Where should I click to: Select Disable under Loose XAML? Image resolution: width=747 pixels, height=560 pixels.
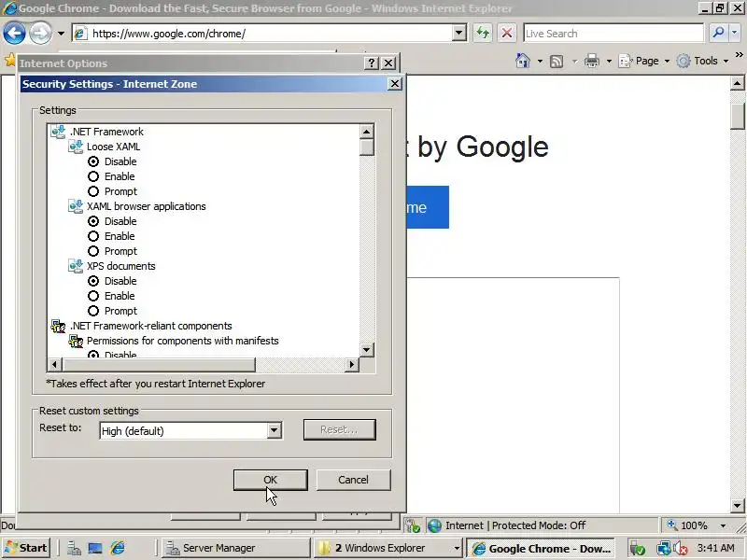pos(93,161)
